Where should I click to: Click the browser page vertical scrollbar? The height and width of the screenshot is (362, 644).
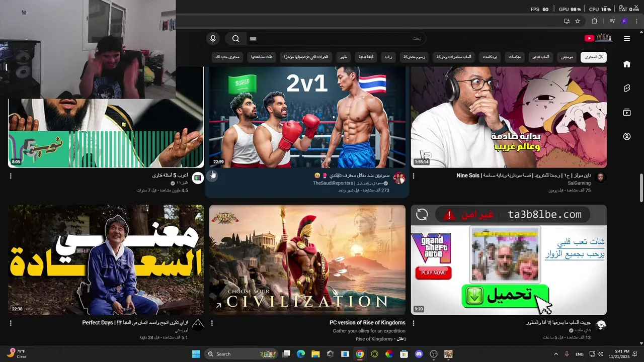coord(641,187)
